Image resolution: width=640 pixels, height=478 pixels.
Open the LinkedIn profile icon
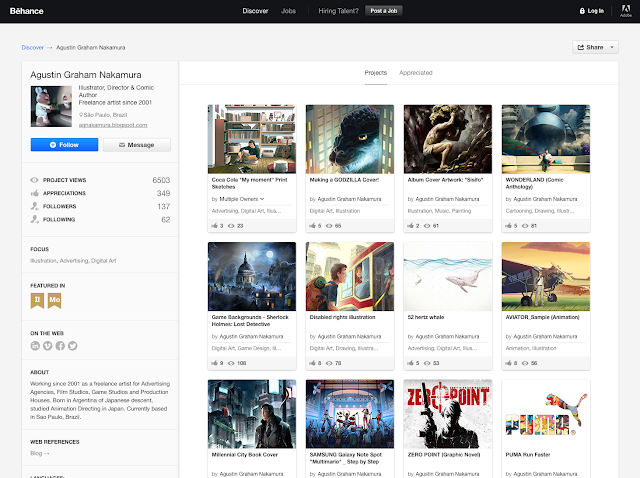pos(35,346)
